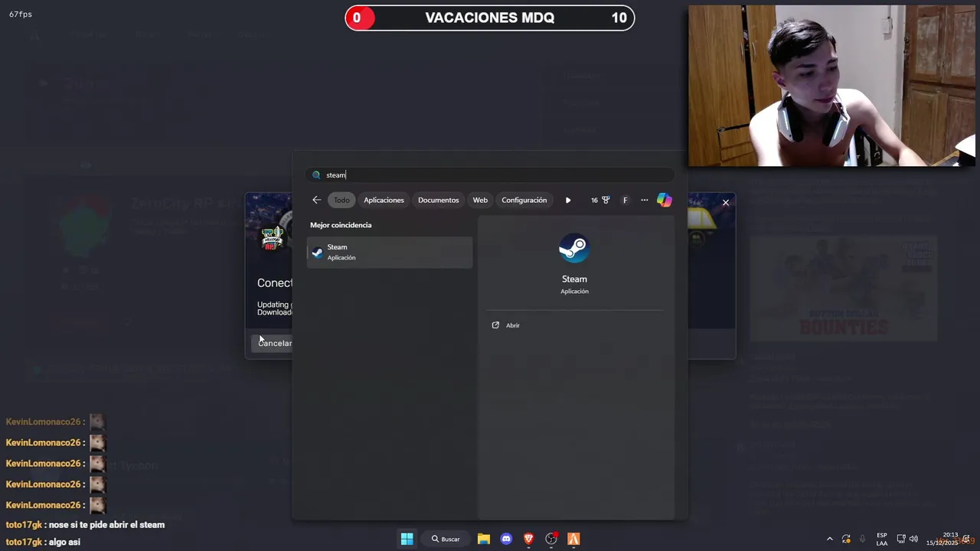This screenshot has width=980, height=551.
Task: Launch Copilot from the search panel
Action: pos(664,201)
